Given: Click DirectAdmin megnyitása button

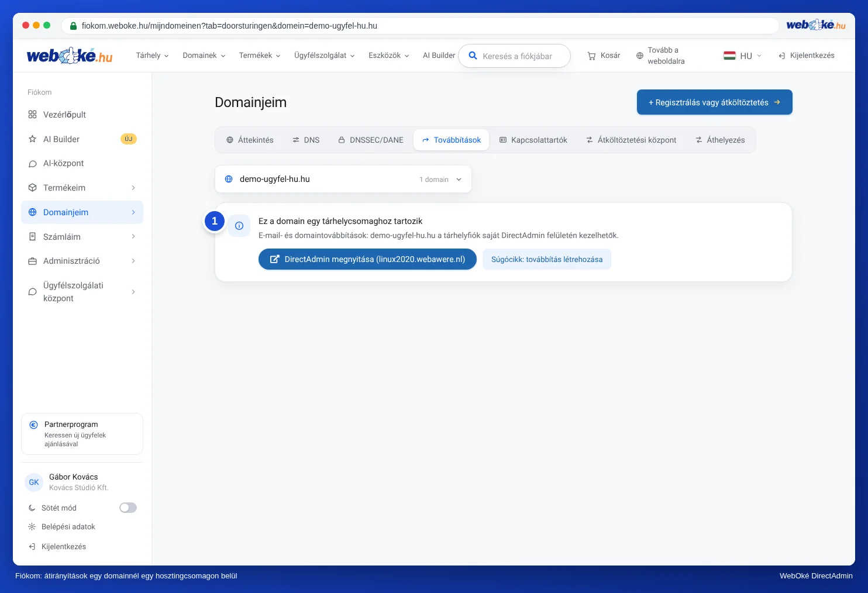Looking at the screenshot, I should tap(367, 259).
